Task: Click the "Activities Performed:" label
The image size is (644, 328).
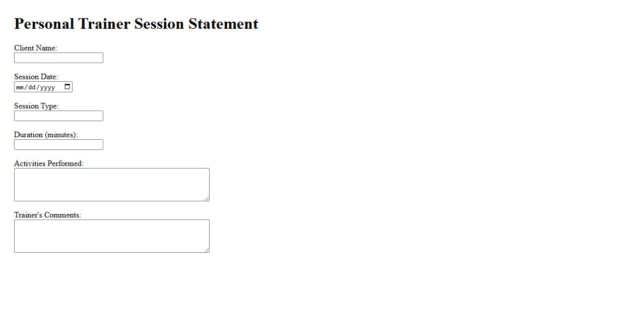Action: (x=49, y=163)
